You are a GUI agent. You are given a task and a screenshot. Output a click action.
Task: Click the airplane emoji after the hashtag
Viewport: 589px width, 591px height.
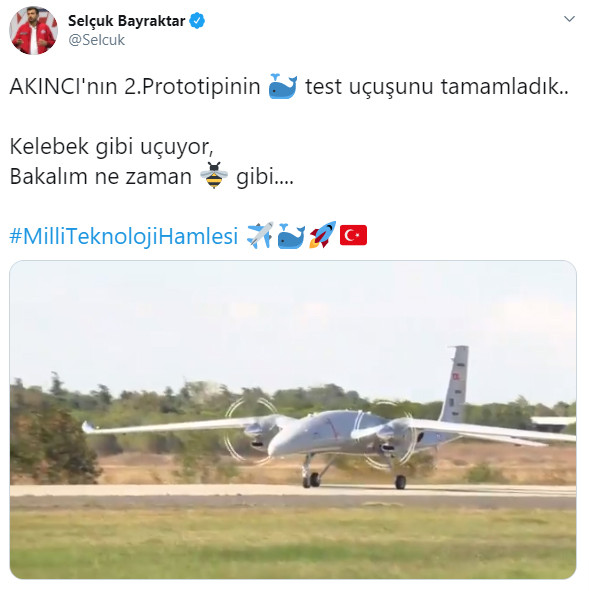click(x=260, y=235)
